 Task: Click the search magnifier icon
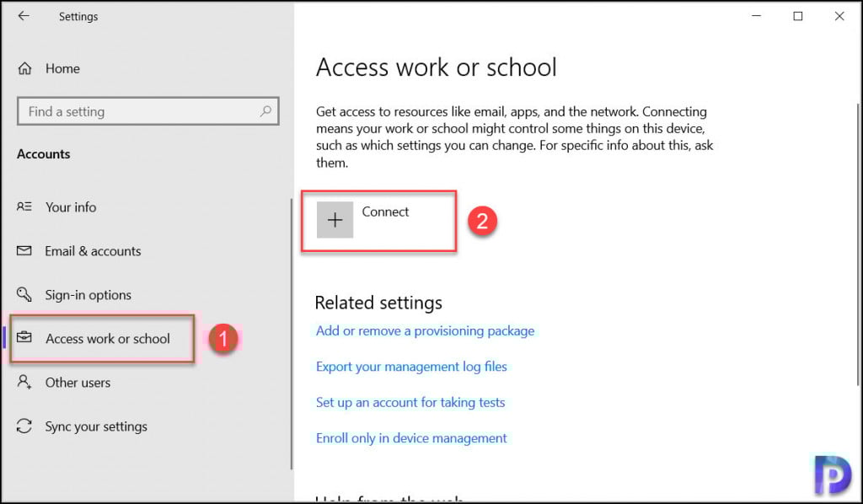pos(265,111)
